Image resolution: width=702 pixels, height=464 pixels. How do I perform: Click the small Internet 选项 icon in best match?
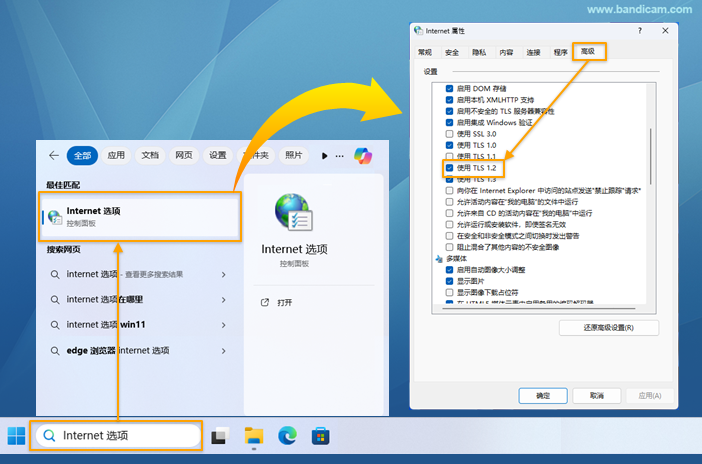[x=55, y=217]
